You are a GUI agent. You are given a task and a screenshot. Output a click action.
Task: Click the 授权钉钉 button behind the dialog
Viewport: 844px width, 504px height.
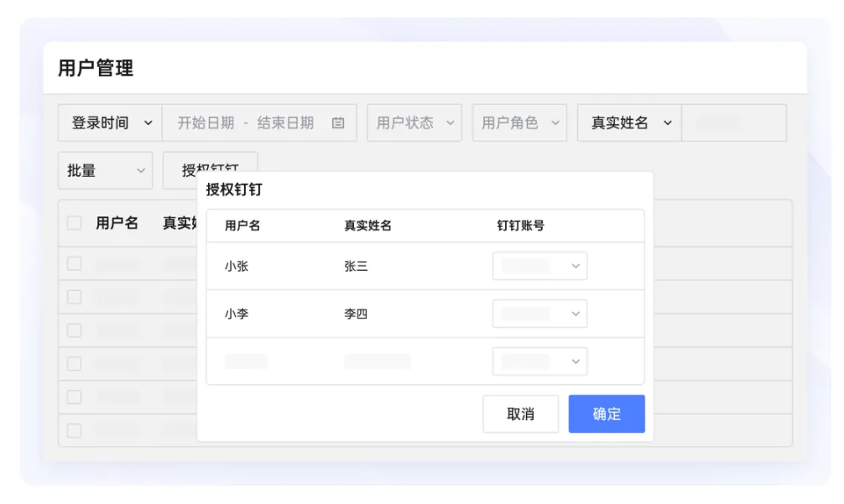(x=211, y=164)
